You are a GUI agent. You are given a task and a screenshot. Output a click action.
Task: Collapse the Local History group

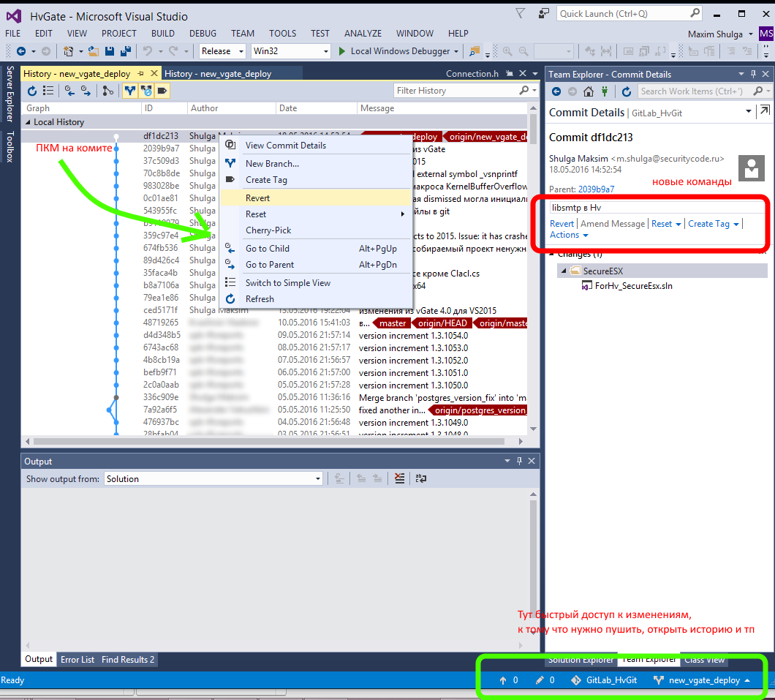click(x=28, y=122)
